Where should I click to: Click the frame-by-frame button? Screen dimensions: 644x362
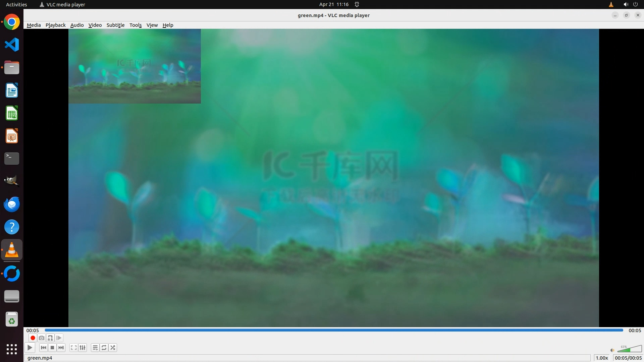click(59, 338)
